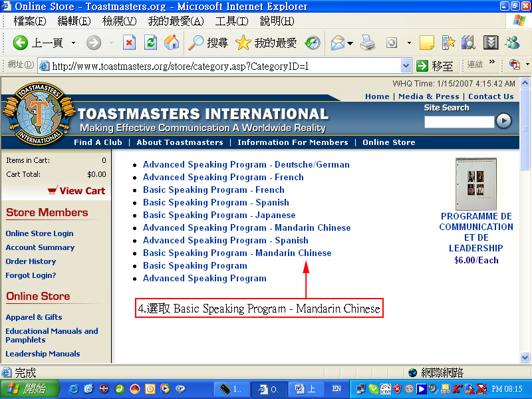Select Basic Speaking Program - Mandarin Chinese link
The height and width of the screenshot is (399, 532).
237,253
